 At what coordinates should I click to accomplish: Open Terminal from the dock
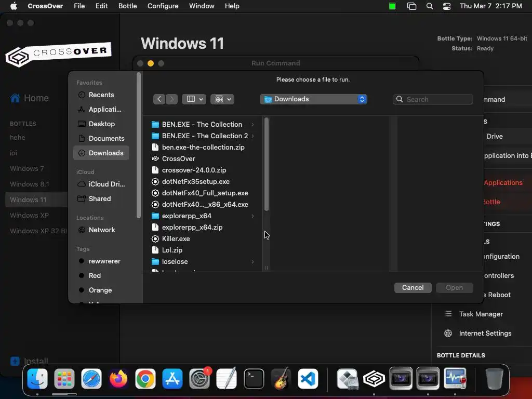tap(254, 378)
